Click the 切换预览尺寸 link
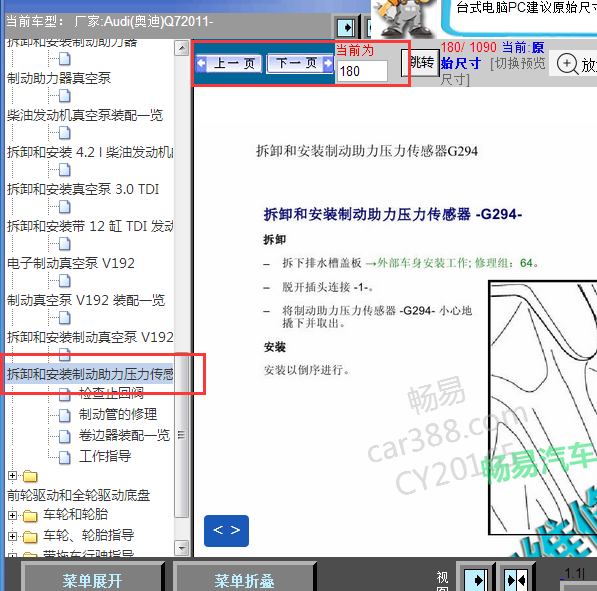 pyautogui.click(x=493, y=71)
